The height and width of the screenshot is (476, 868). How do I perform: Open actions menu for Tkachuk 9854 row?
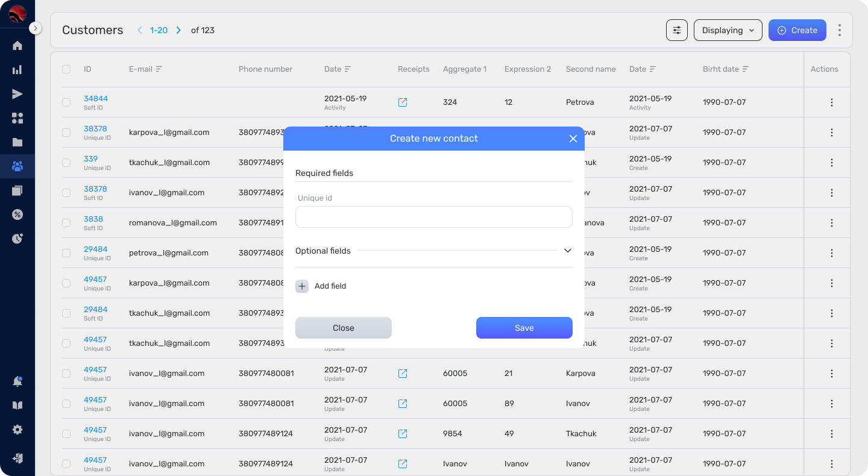832,434
